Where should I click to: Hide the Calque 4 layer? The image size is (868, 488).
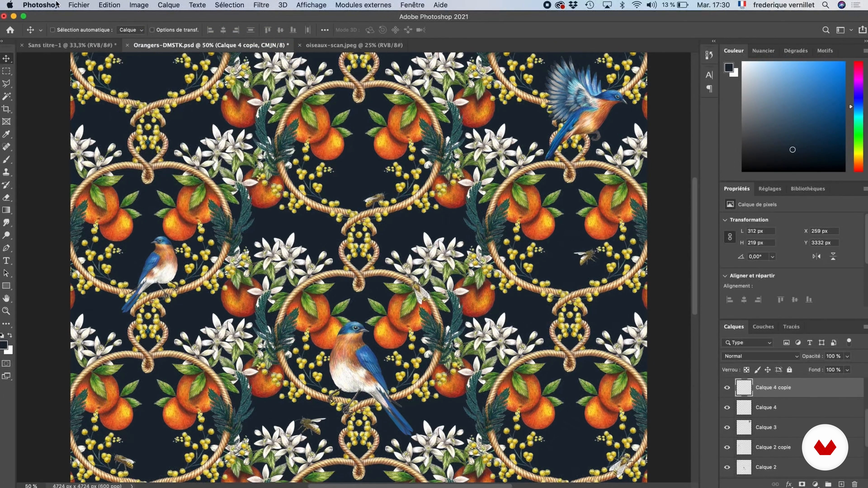(x=727, y=407)
